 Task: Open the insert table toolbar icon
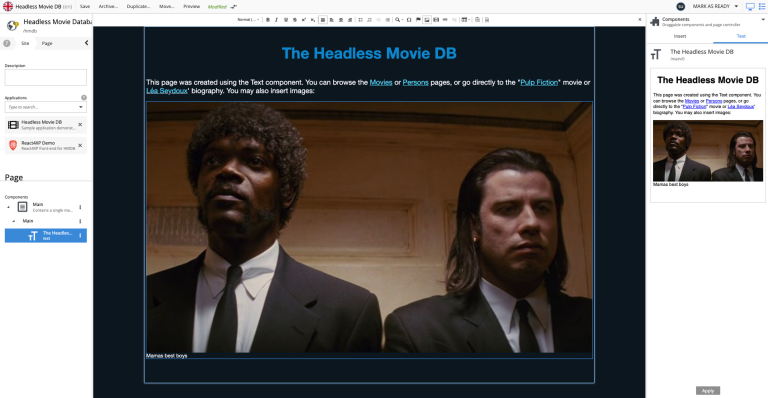click(465, 20)
